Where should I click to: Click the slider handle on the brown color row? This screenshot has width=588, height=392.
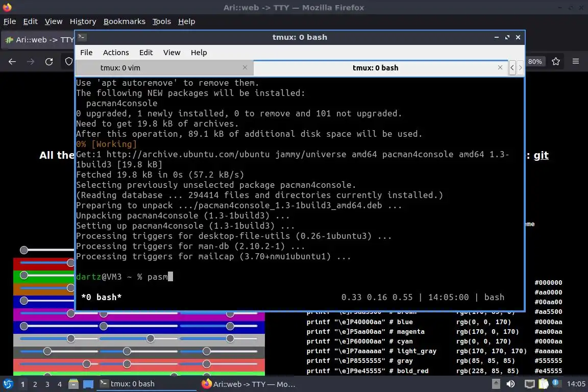pos(70,288)
